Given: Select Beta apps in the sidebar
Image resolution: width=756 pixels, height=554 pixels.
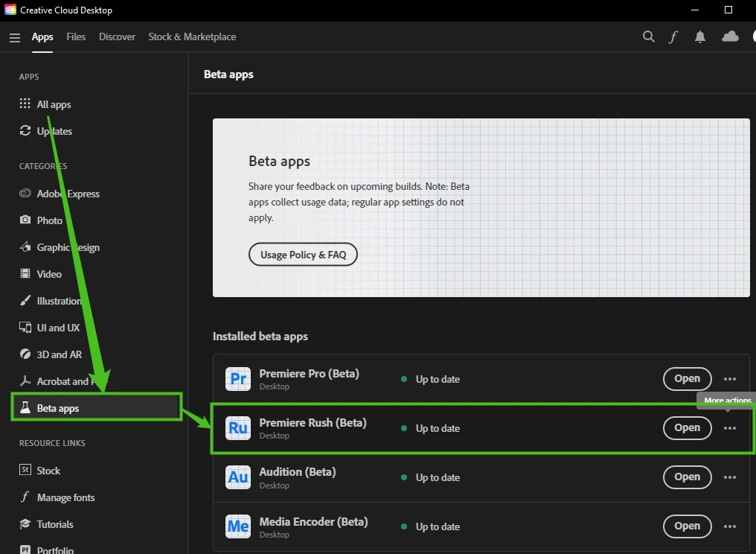Looking at the screenshot, I should (97, 408).
